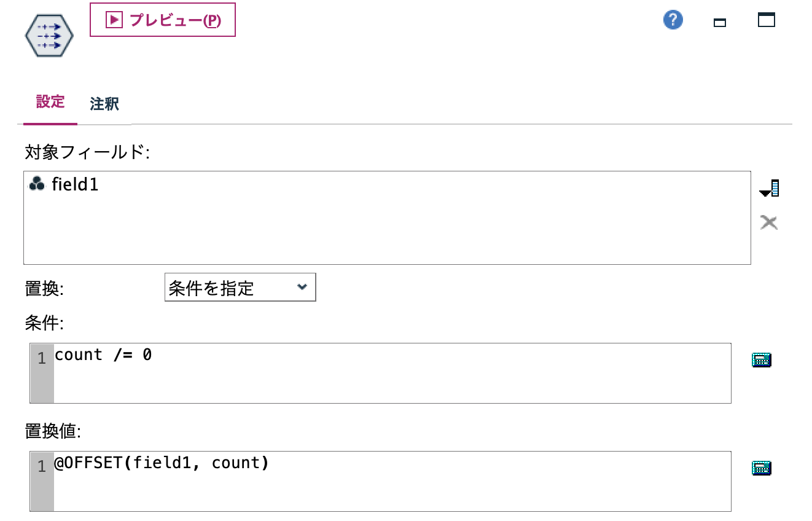Screen dimensions: 812x521
Task: Click the Filler node hexagon icon
Action: click(49, 35)
